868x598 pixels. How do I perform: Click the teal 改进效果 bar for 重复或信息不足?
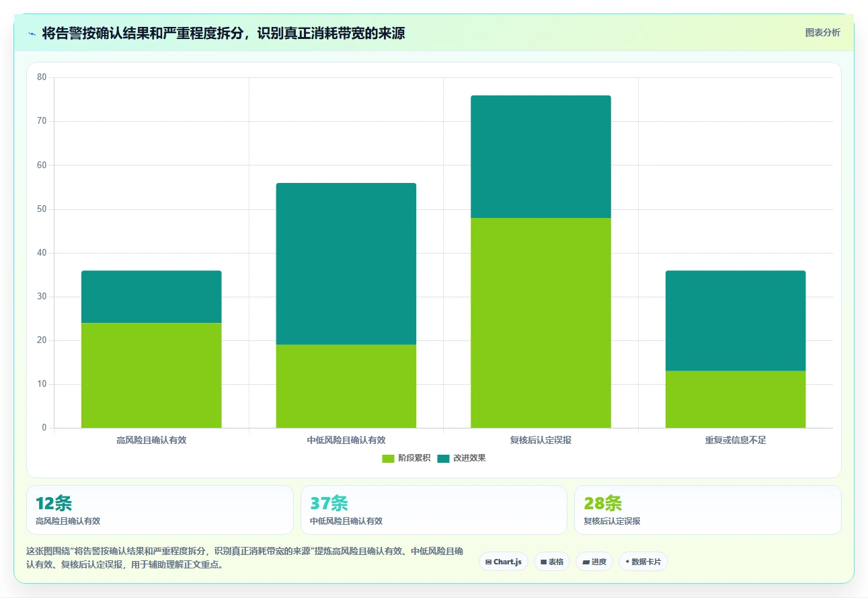point(736,321)
